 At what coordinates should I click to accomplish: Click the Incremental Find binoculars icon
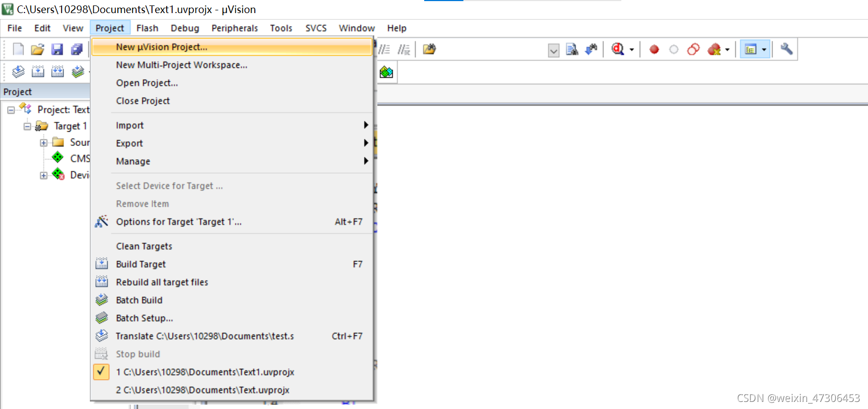coord(591,50)
